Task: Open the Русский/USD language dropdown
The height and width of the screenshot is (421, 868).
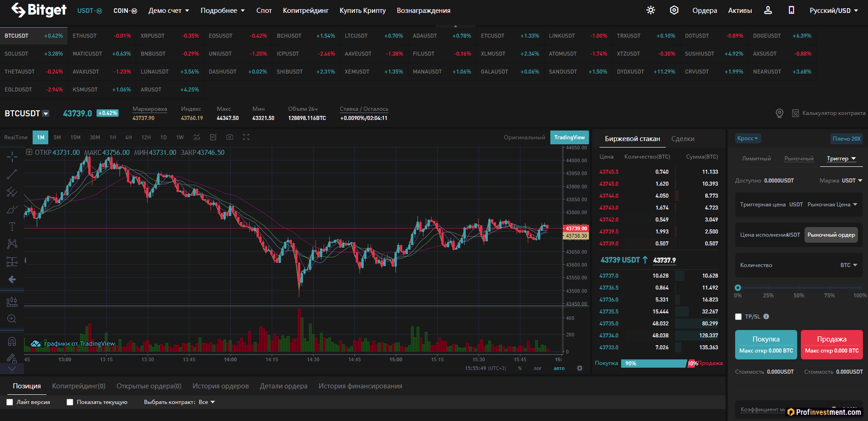Action: click(834, 11)
